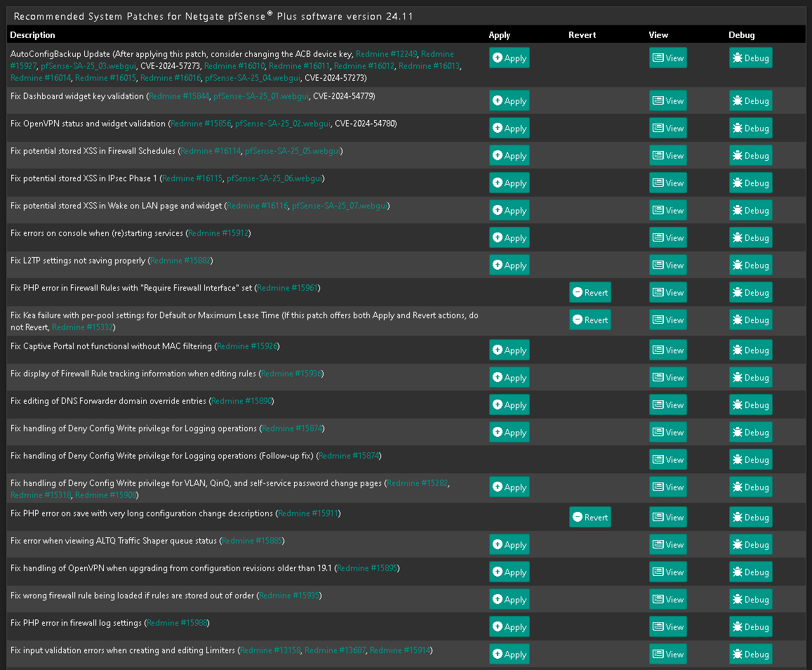The height and width of the screenshot is (670, 812).
Task: Open the Redmine #15988 link
Action: click(177, 624)
